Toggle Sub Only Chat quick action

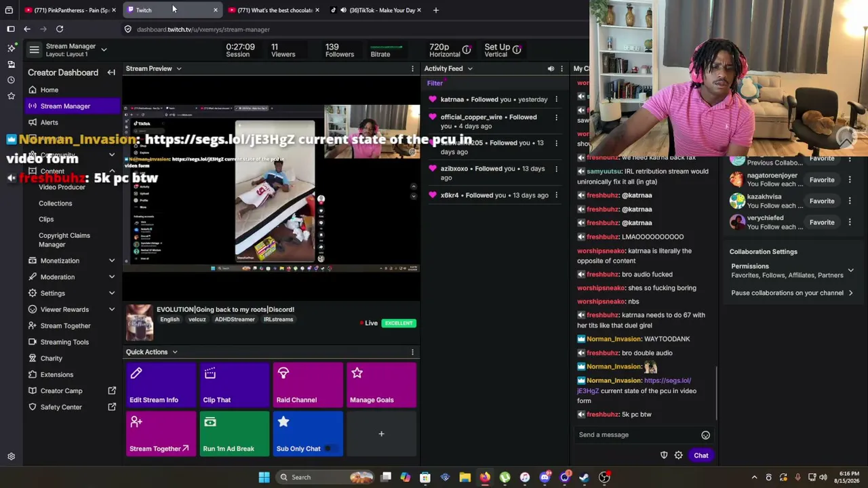click(x=308, y=434)
